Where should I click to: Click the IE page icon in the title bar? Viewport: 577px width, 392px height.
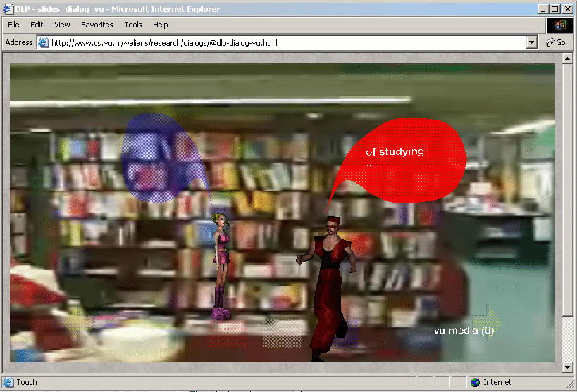pyautogui.click(x=8, y=9)
